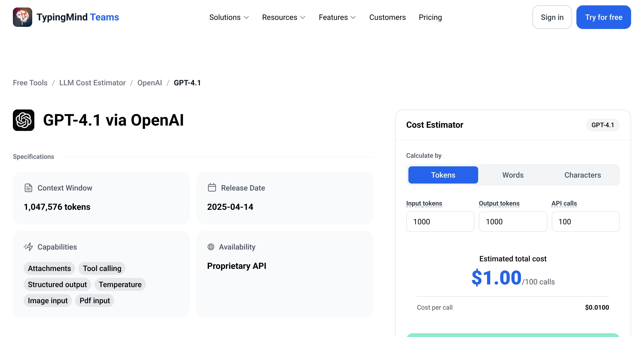Click the Structured output capability tag

[57, 284]
